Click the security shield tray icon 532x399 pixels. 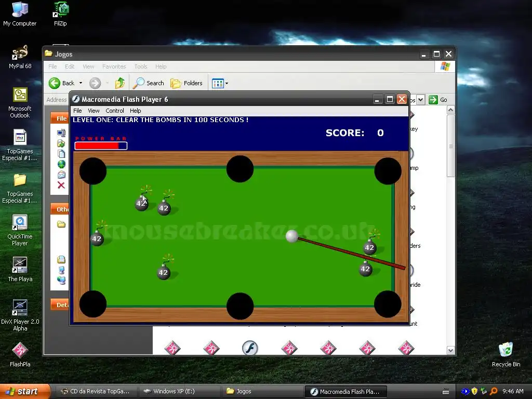pos(474,392)
